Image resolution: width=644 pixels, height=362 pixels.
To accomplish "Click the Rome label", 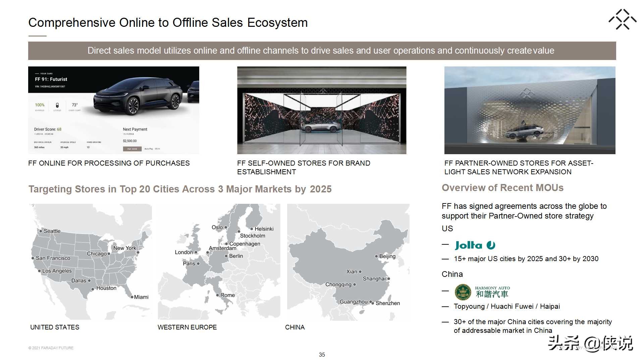I will pos(228,295).
